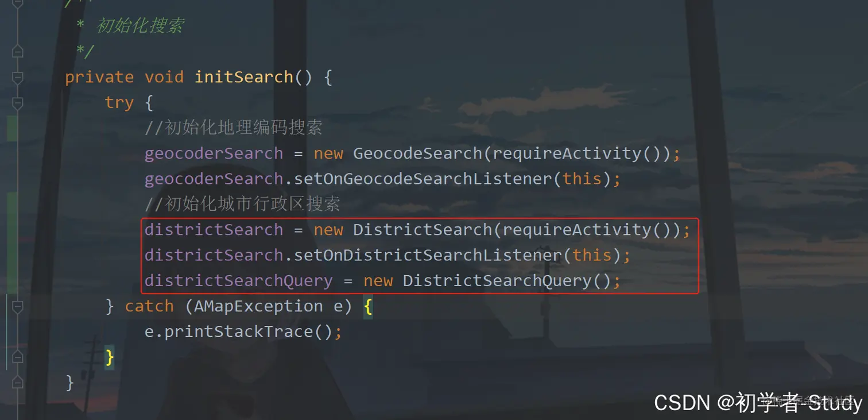Click the green change marker beside the geocoderSearch lines
Screen dimensions: 868x420
[11, 128]
